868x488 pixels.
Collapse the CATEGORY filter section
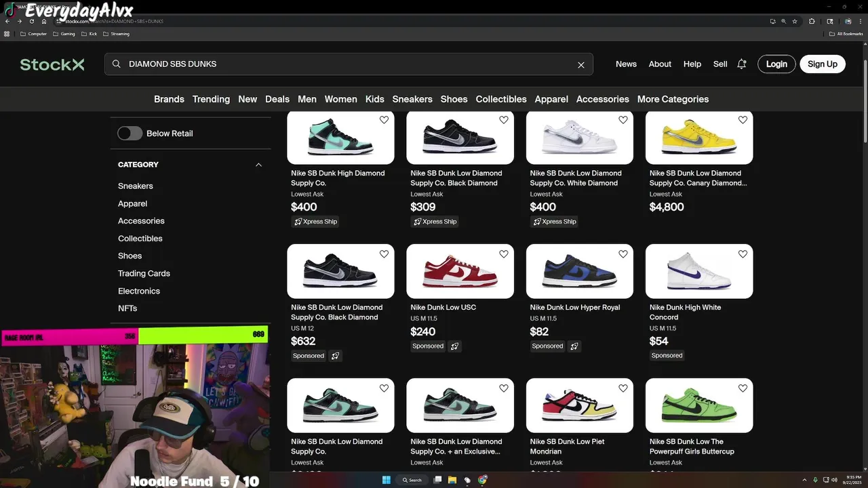tap(258, 165)
